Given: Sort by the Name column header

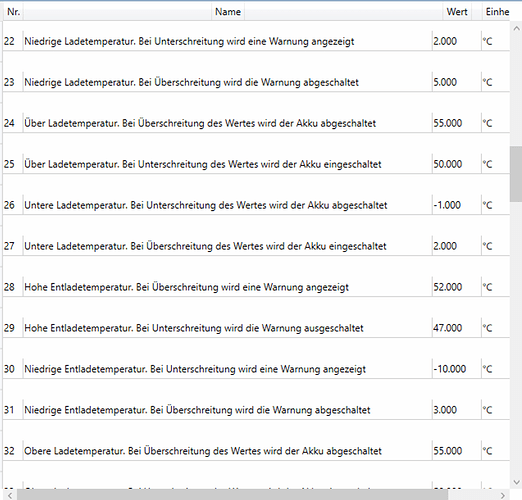Looking at the screenshot, I should click(x=228, y=12).
